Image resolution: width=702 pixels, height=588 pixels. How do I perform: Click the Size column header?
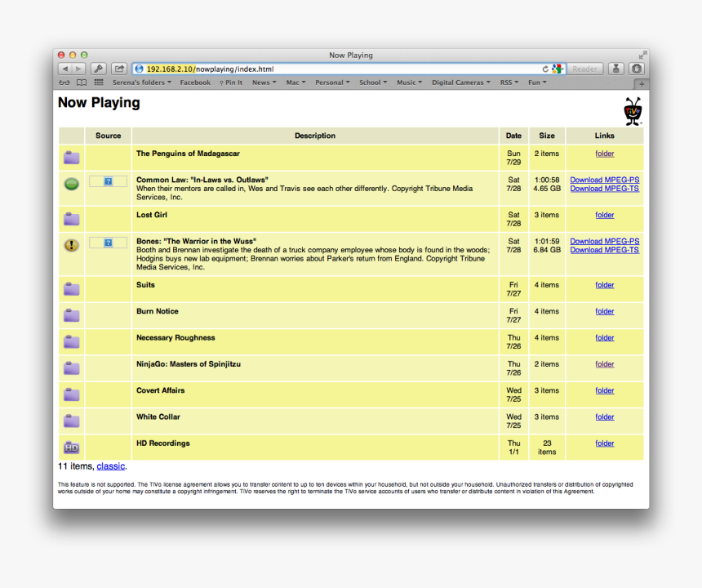pyautogui.click(x=547, y=136)
